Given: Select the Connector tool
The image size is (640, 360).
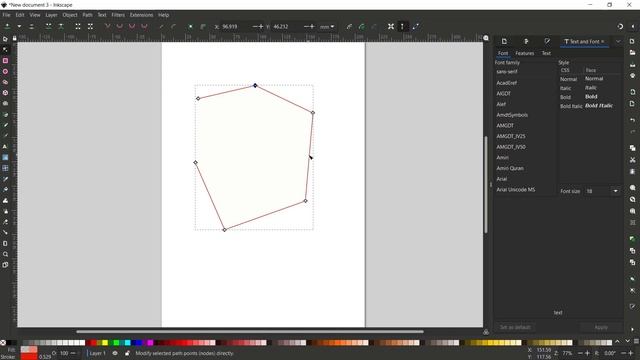Looking at the screenshot, I should click(5, 233).
